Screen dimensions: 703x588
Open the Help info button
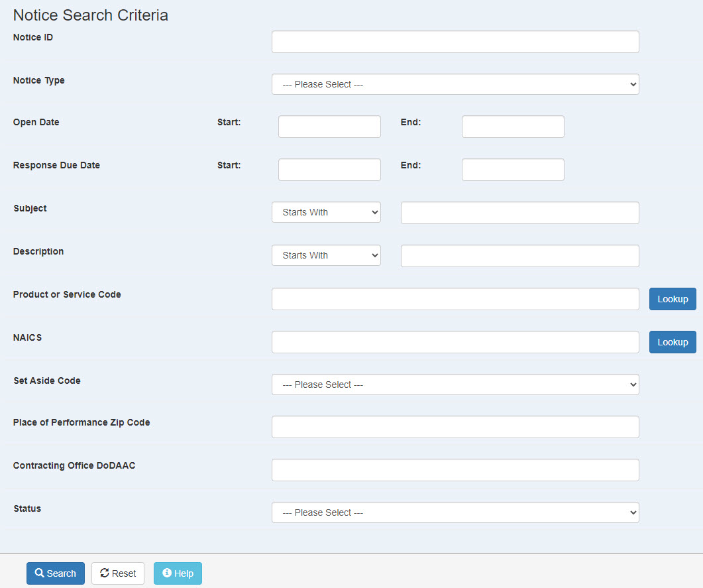(x=178, y=573)
